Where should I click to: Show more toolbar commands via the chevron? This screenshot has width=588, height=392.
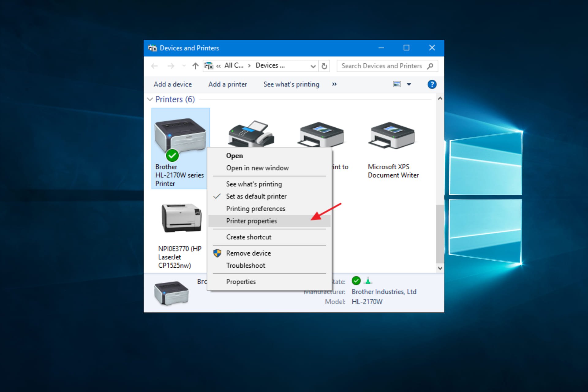pos(334,84)
